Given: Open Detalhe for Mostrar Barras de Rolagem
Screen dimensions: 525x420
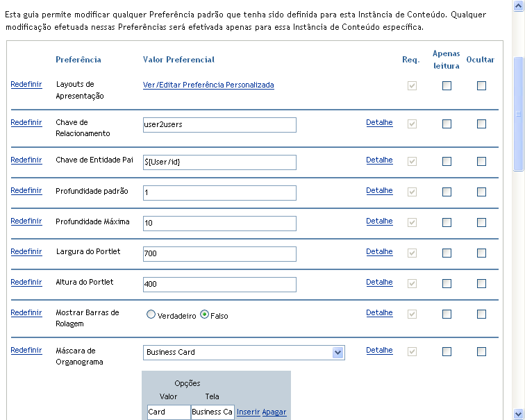Looking at the screenshot, I should 379,313.
